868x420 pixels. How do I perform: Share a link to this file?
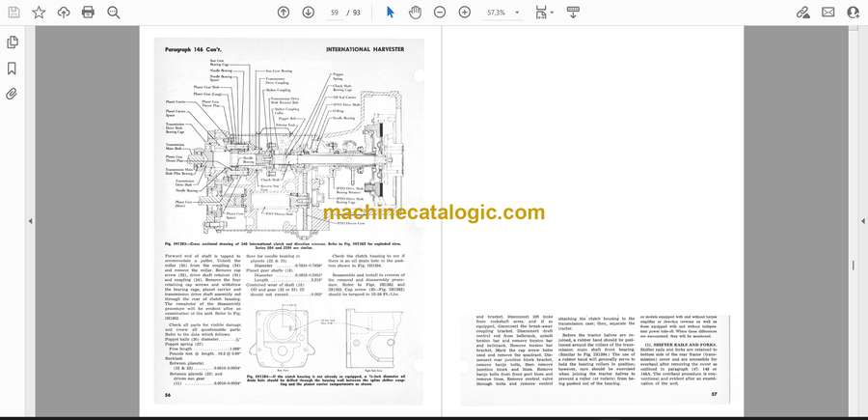[802, 13]
